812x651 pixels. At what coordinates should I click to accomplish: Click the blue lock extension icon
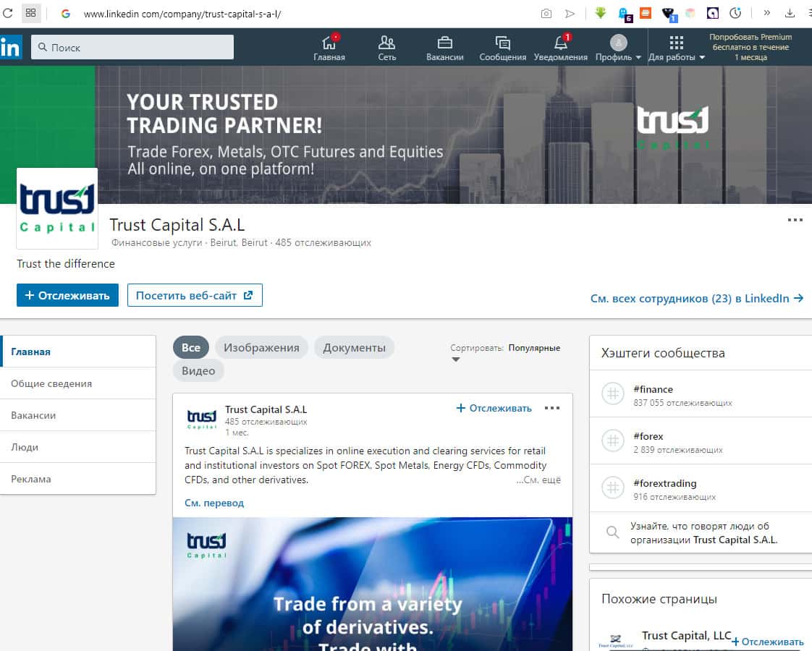[x=625, y=14]
